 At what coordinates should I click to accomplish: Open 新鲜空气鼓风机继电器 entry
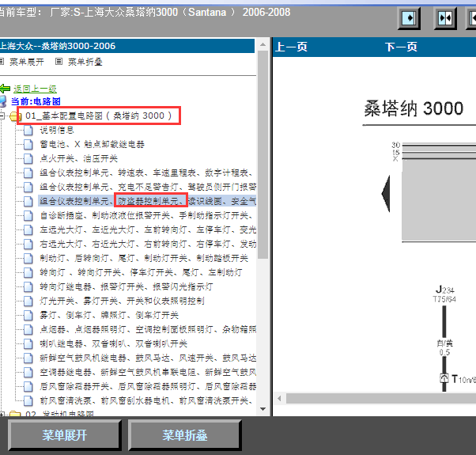[x=148, y=358]
